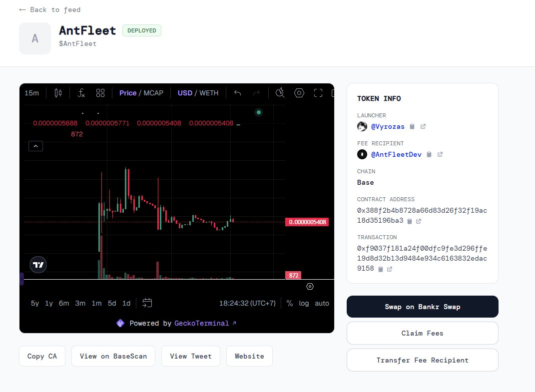Open the 15m interval dropdown

(32, 93)
